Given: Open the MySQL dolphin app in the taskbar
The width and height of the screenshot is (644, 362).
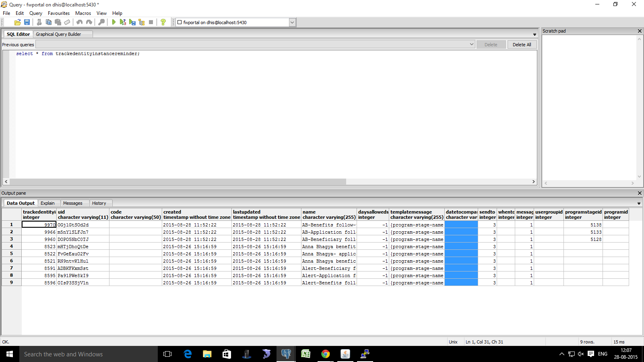Looking at the screenshot, I should click(x=266, y=354).
